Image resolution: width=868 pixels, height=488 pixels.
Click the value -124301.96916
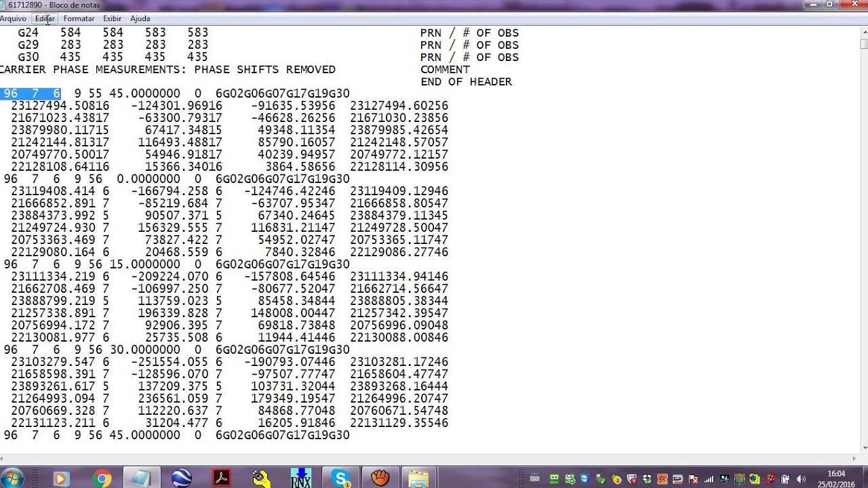pyautogui.click(x=176, y=106)
